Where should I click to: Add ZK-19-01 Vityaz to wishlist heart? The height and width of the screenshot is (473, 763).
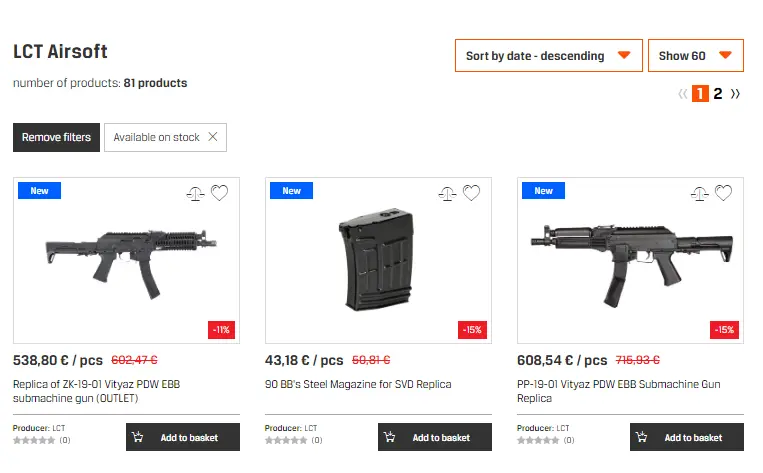(219, 193)
